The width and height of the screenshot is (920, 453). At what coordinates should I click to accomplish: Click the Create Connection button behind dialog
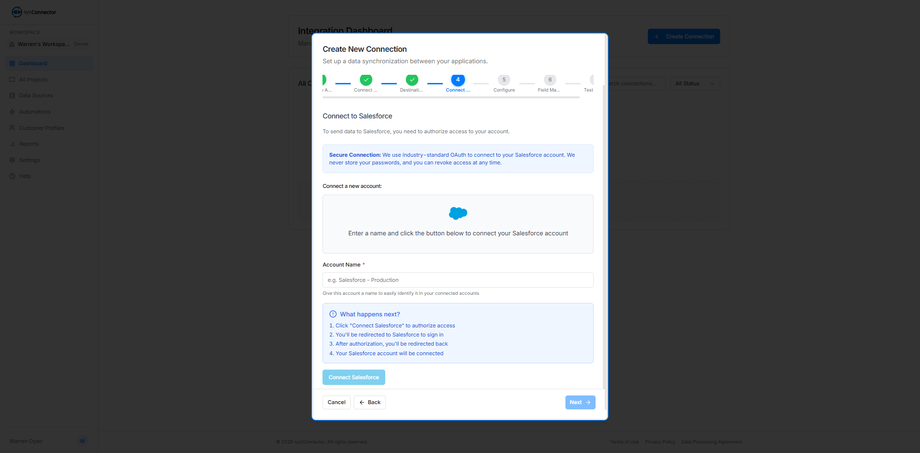[684, 36]
